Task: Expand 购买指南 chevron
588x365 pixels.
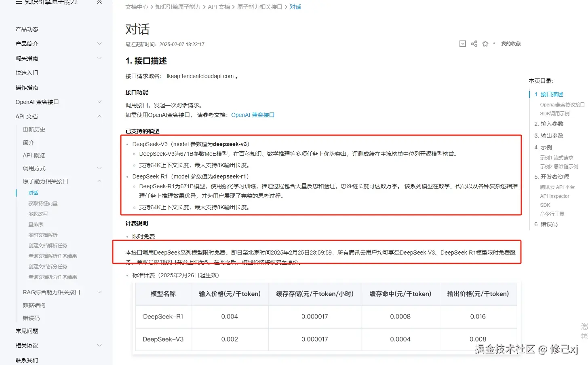Action: [99, 58]
